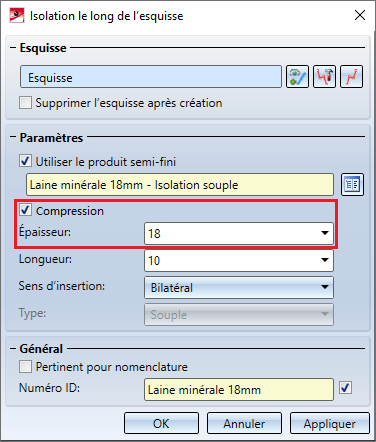Collapse the Paramètres section
Image resolution: width=376 pixels, height=442 pixels.
click(x=13, y=137)
